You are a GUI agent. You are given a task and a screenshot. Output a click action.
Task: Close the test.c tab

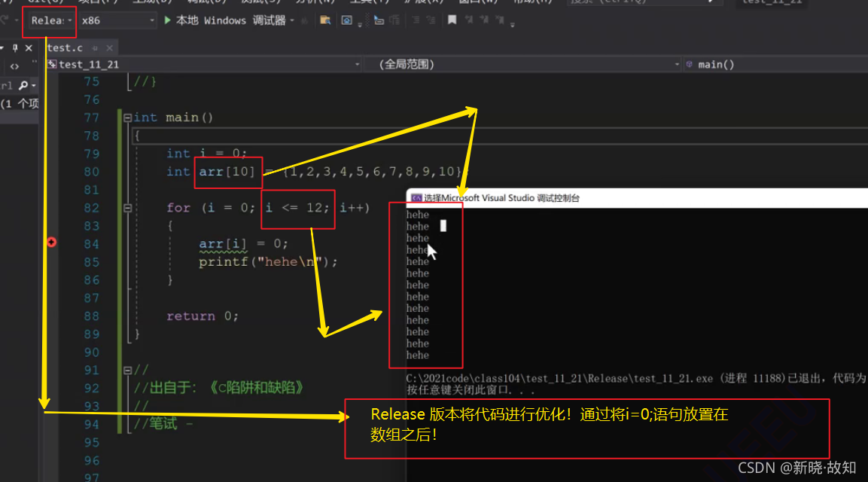pos(110,48)
